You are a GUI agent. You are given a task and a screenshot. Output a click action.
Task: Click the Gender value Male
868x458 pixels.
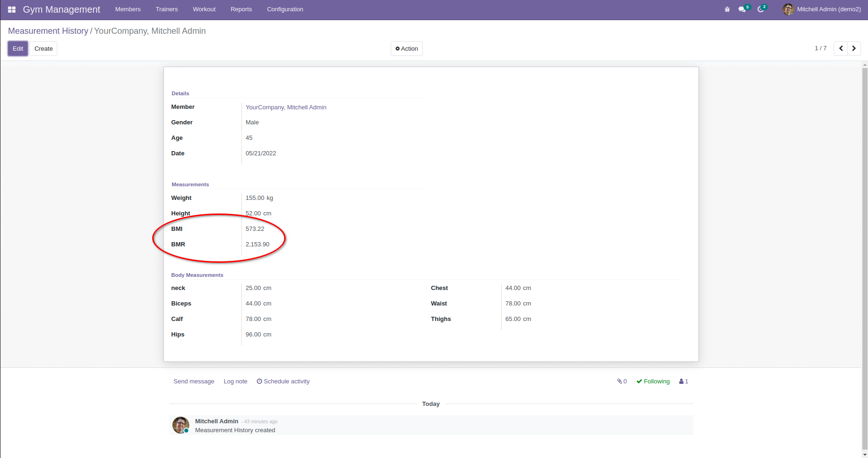252,122
